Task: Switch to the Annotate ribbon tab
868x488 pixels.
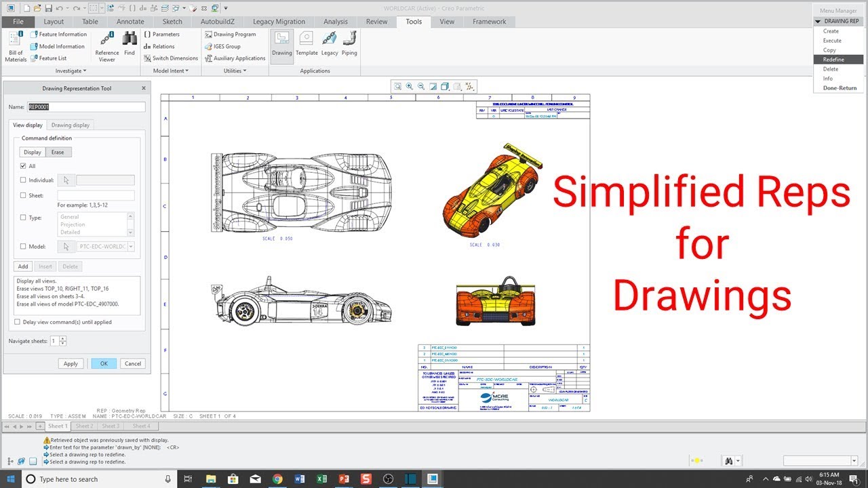Action: click(130, 22)
